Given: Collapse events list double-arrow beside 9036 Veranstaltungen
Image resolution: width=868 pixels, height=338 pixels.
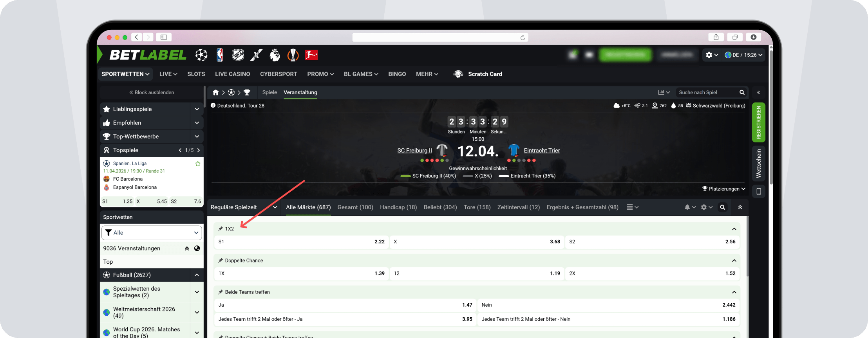Looking at the screenshot, I should click(x=187, y=248).
